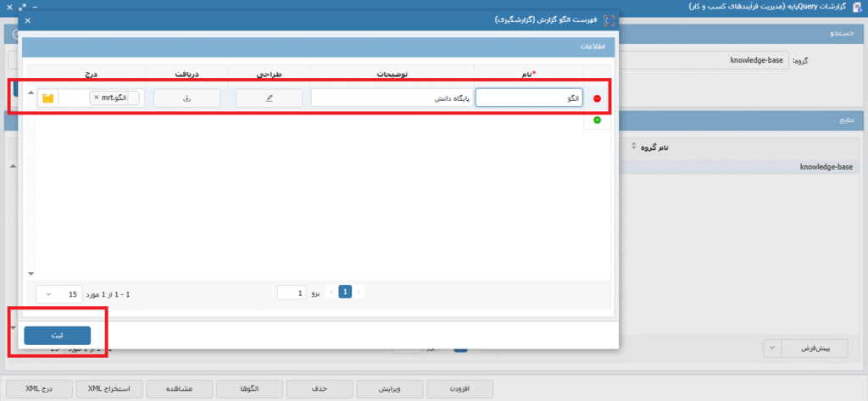Viewport: 868px width, 401px height.
Task: Click the نام text field containing الگو
Action: [529, 98]
